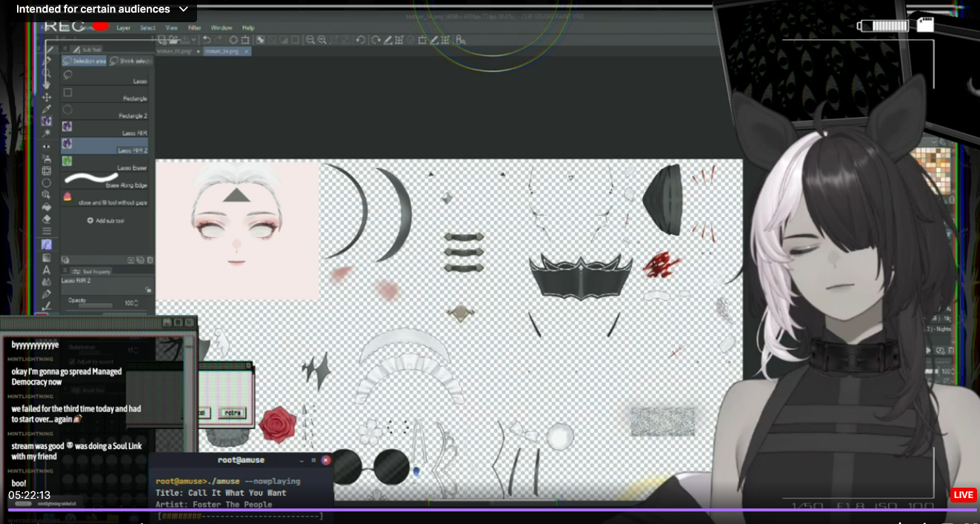
Task: Expand the Intended for certain audiences dropdown
Action: (x=184, y=10)
